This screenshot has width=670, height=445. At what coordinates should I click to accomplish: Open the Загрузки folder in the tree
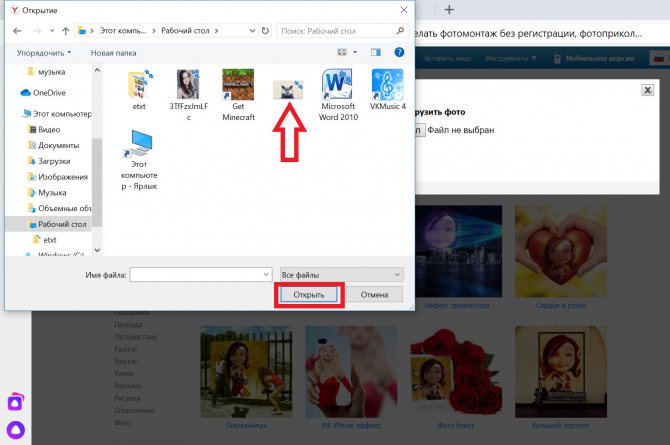(x=49, y=161)
